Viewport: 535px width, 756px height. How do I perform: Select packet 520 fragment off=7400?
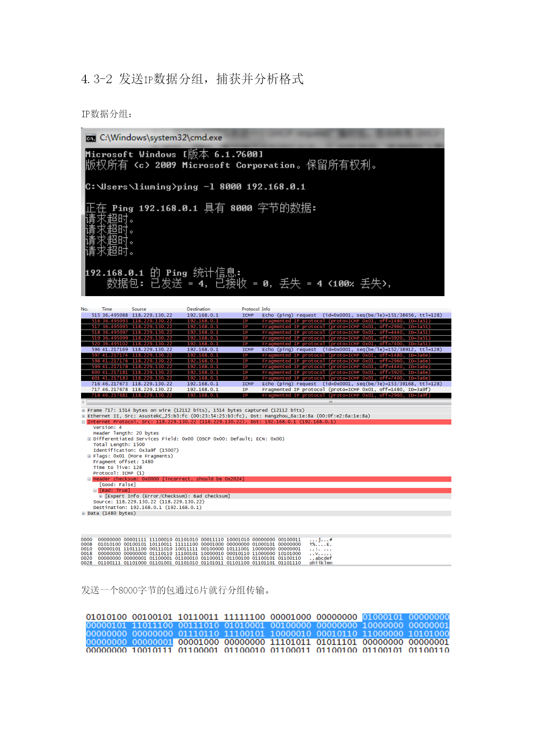tap(266, 344)
